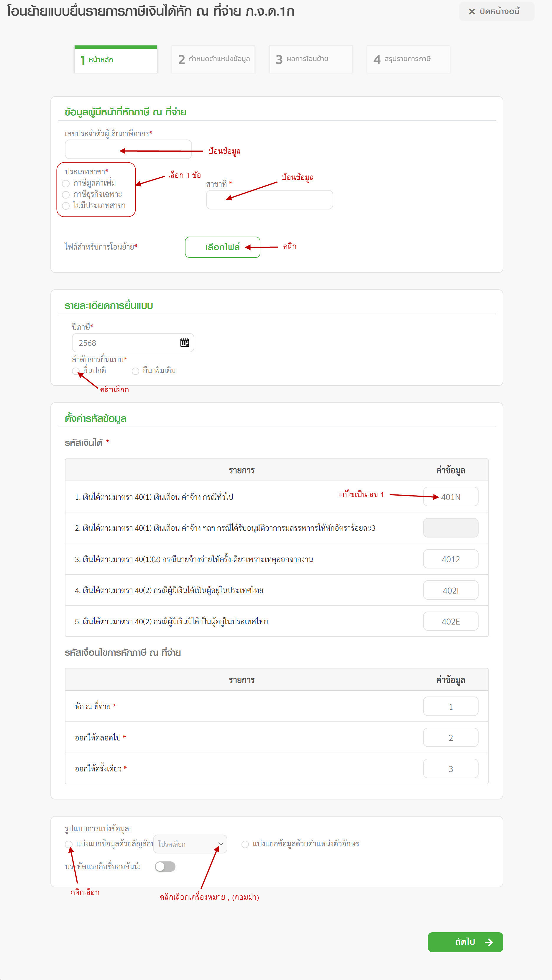Choose the ไม่มีประเภทสาขา radio option
The height and width of the screenshot is (980, 552).
[66, 206]
